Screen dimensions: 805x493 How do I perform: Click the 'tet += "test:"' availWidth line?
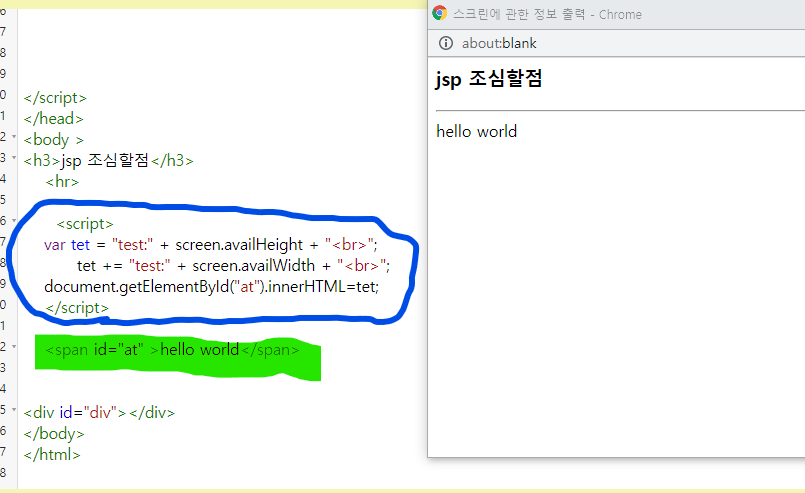(x=234, y=266)
